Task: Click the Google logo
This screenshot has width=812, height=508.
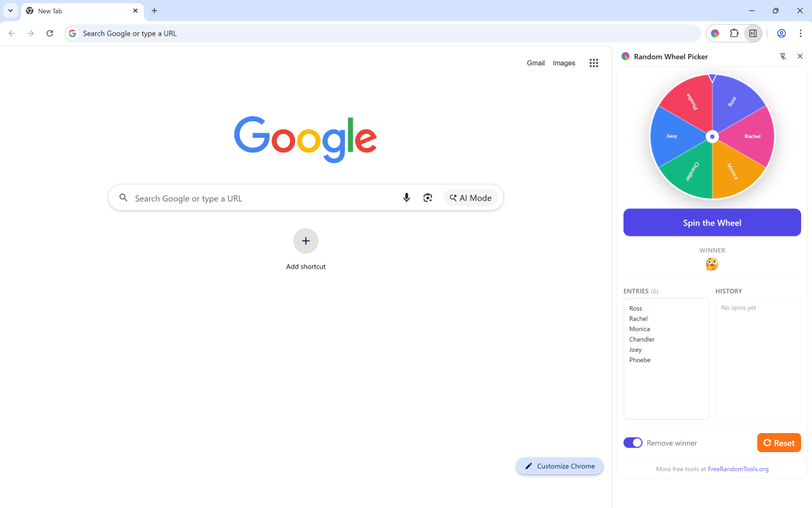Action: pyautogui.click(x=306, y=139)
